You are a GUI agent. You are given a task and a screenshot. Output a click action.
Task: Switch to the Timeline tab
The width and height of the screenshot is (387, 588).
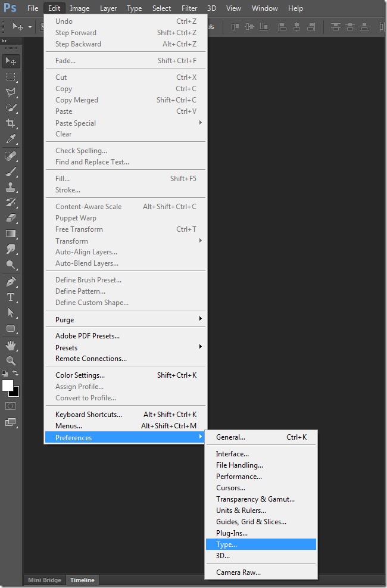click(82, 580)
